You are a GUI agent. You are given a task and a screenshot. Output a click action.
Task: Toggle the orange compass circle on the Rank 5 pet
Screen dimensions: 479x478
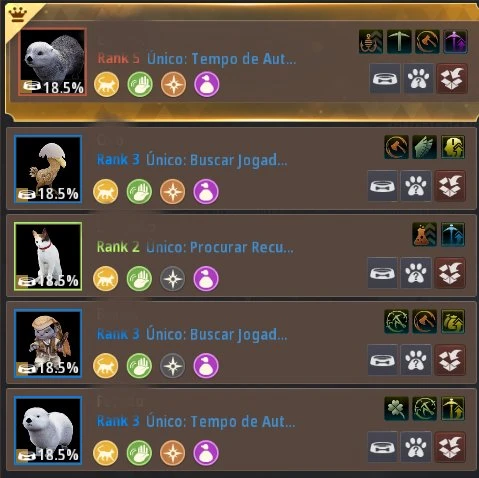[173, 84]
